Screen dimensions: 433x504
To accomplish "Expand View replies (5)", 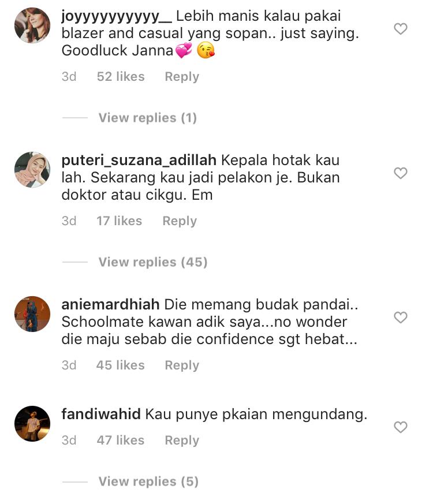I will (x=148, y=481).
